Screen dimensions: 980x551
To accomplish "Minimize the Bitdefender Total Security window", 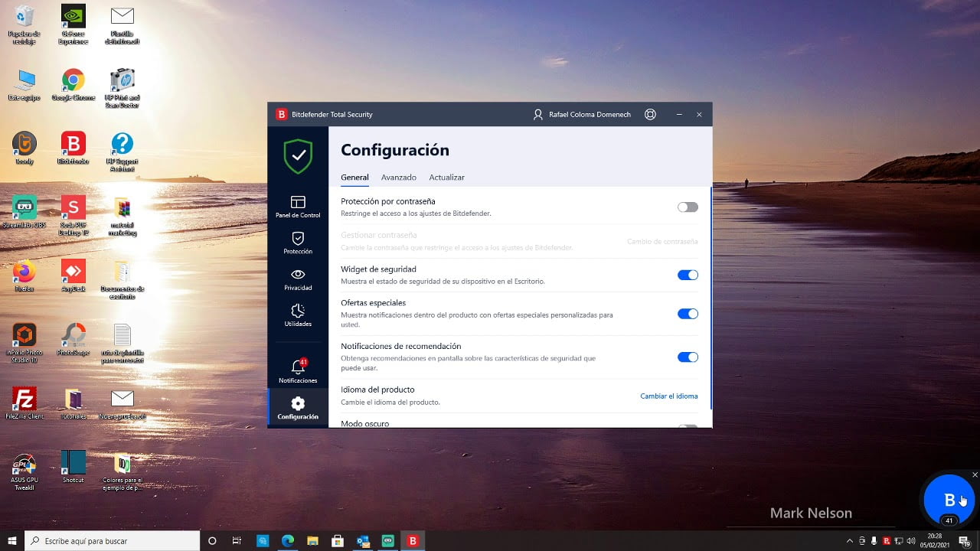I will point(679,114).
